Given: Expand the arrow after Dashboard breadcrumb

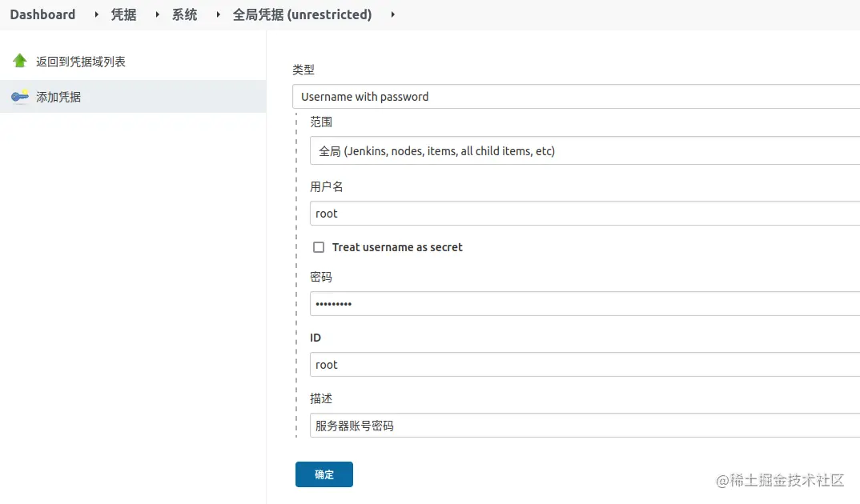Looking at the screenshot, I should click(97, 14).
